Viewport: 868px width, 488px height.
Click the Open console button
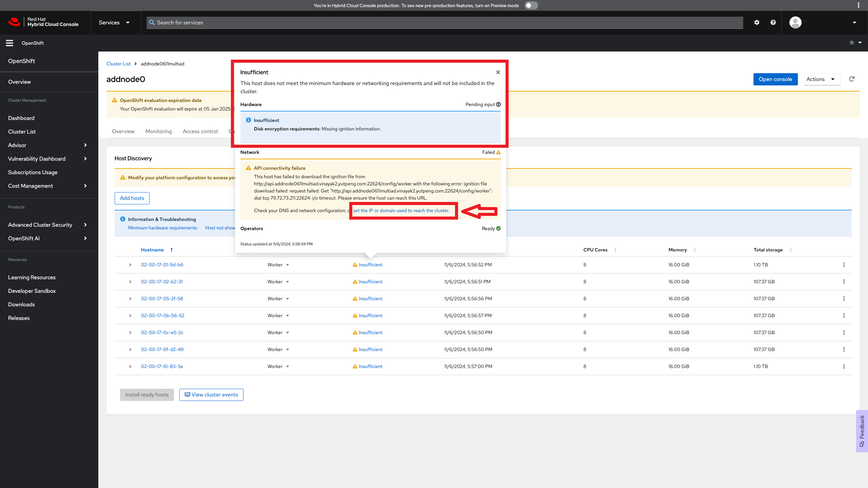(775, 79)
